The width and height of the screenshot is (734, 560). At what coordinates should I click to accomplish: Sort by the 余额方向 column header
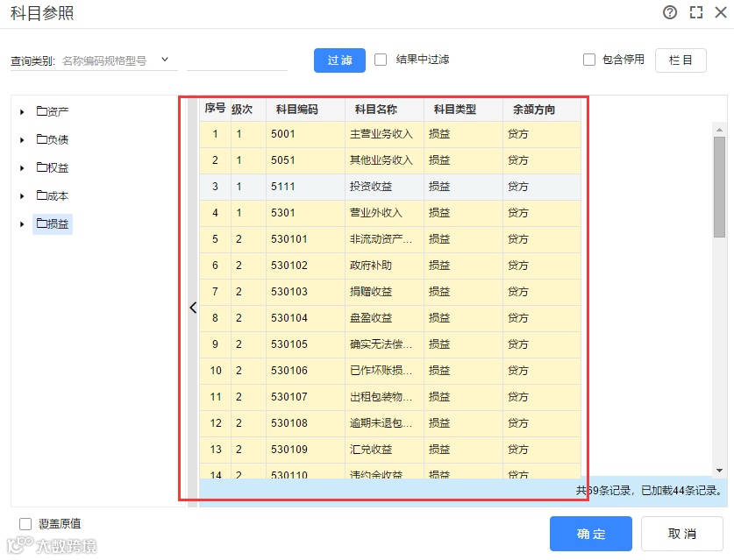click(x=542, y=110)
